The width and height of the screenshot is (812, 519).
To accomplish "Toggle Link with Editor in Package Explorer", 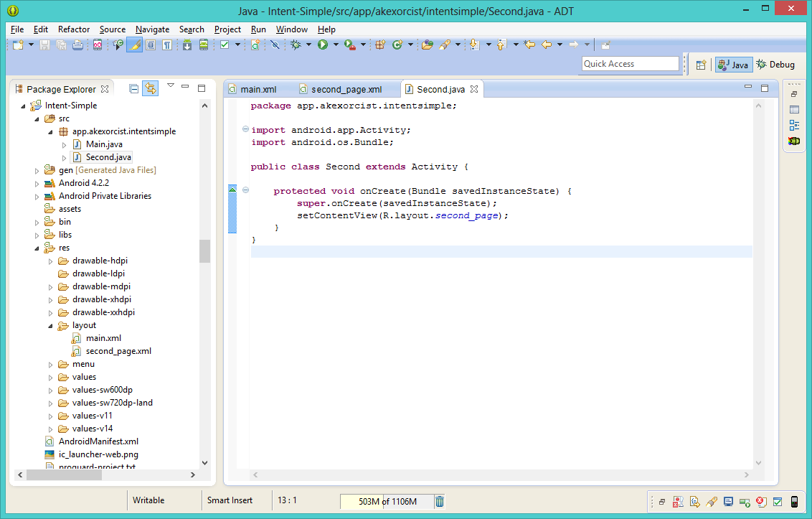I will pos(150,89).
